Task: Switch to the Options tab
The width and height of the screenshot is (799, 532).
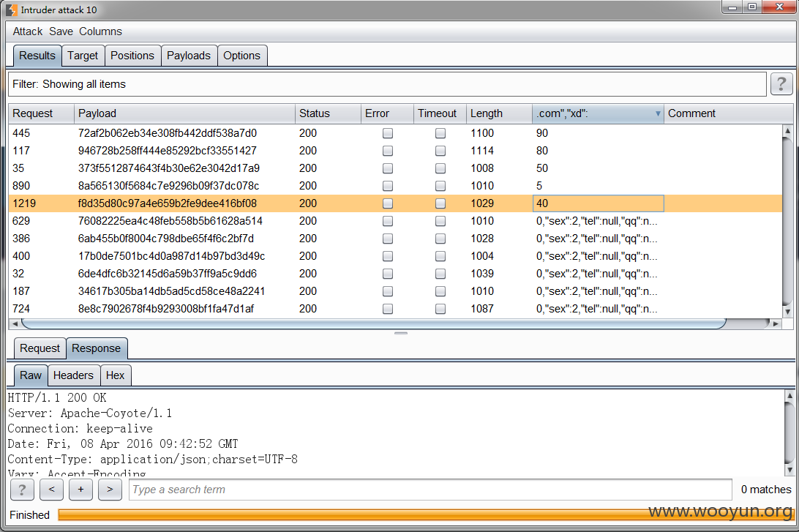Action: (241, 56)
